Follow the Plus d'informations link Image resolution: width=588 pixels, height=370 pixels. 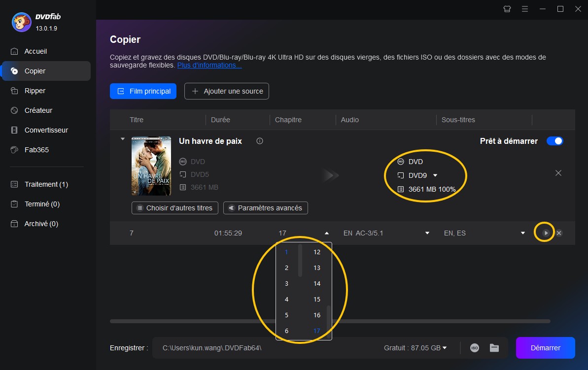(209, 65)
